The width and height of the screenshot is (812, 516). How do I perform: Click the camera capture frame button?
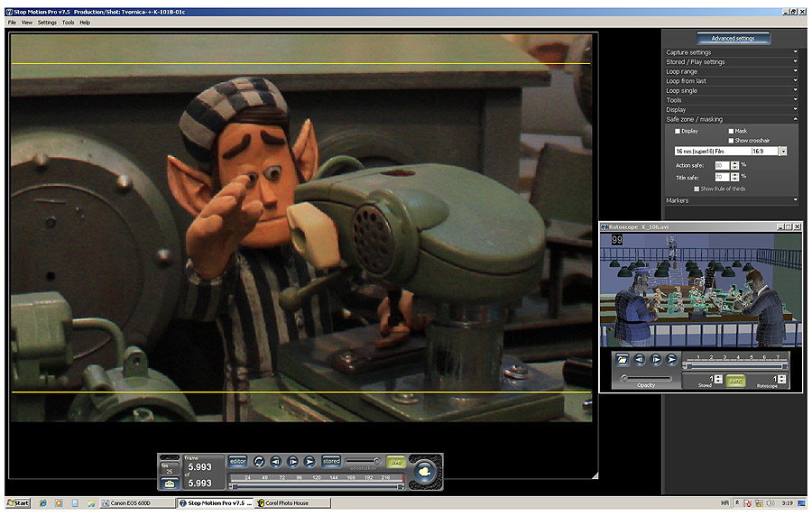pos(425,472)
